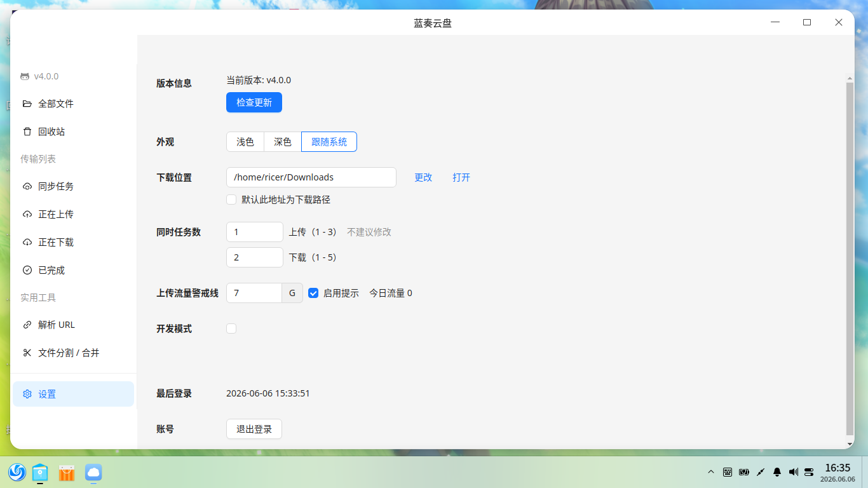Click the scrollbar down arrow
The height and width of the screenshot is (488, 868).
[850, 444]
